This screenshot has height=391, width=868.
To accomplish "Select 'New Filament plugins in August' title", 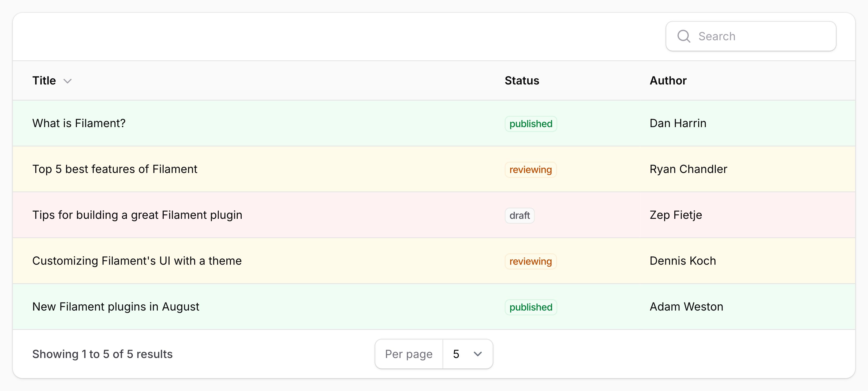I will pos(115,307).
